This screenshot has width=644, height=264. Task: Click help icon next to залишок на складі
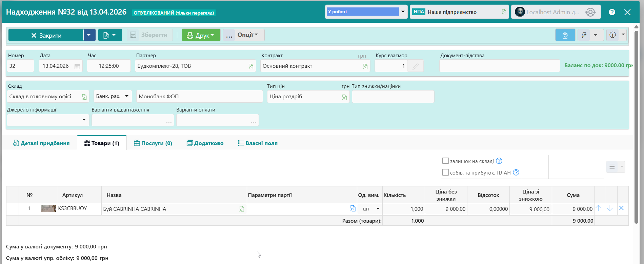click(499, 161)
